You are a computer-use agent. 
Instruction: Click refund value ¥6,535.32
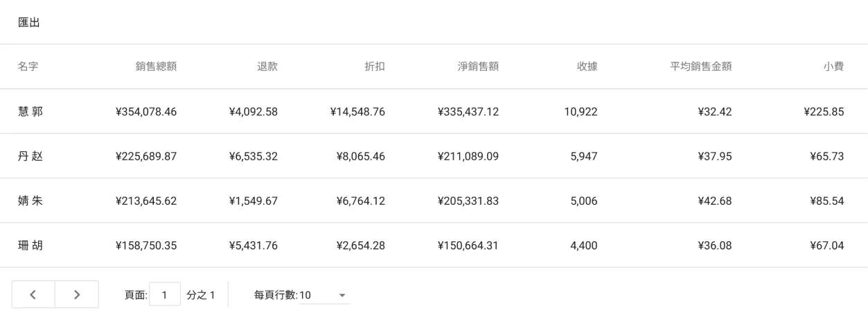(x=253, y=156)
